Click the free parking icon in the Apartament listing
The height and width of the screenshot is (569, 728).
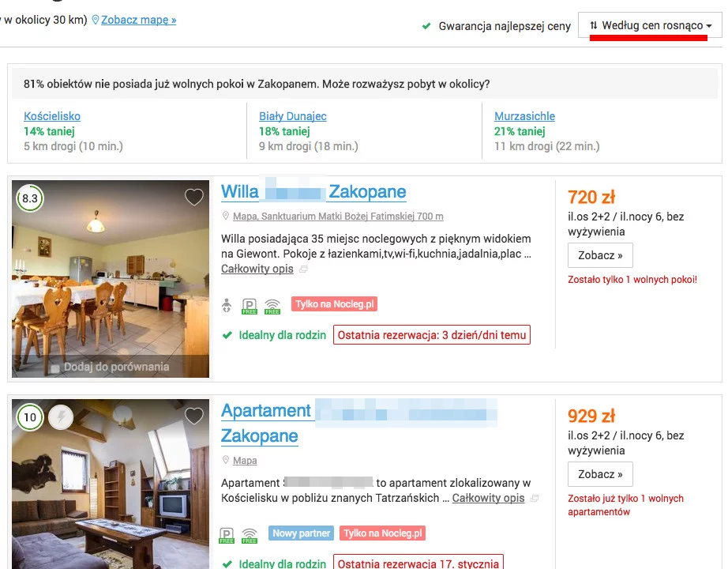click(x=227, y=536)
